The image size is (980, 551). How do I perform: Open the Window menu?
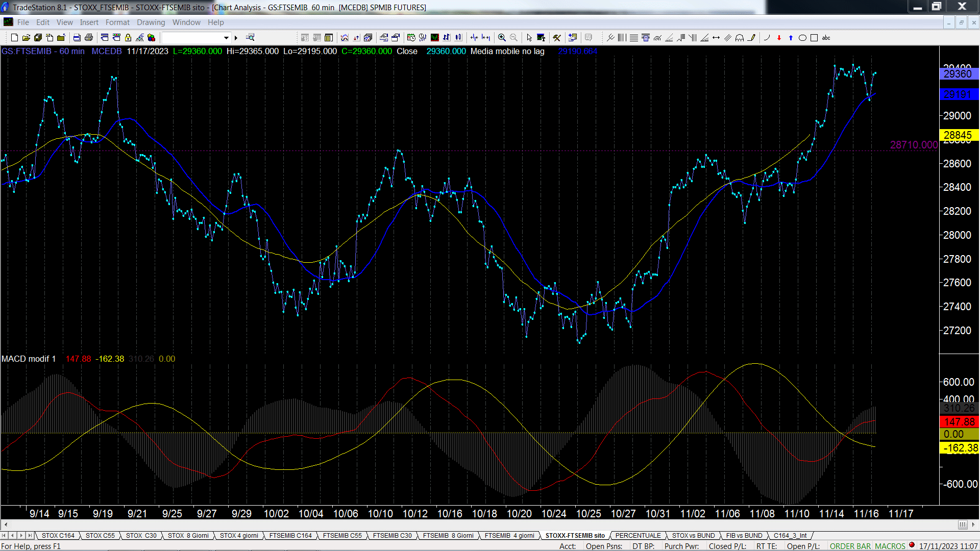(186, 22)
